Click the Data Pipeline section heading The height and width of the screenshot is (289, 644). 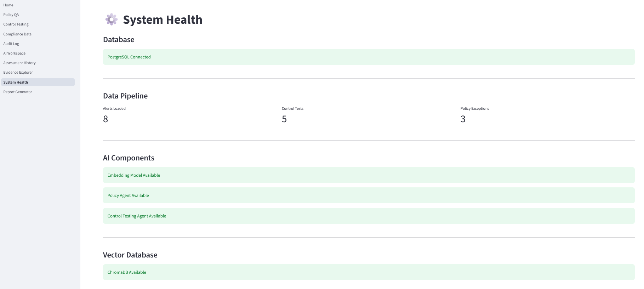coord(125,96)
